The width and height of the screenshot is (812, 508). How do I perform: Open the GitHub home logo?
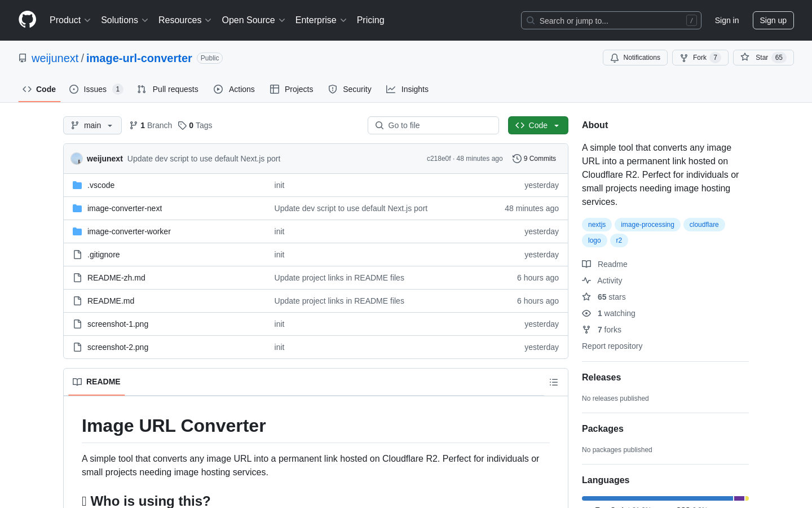27,20
